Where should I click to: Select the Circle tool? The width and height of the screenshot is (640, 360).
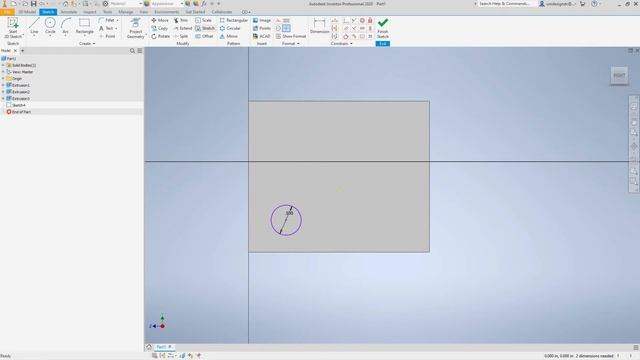pos(50,27)
